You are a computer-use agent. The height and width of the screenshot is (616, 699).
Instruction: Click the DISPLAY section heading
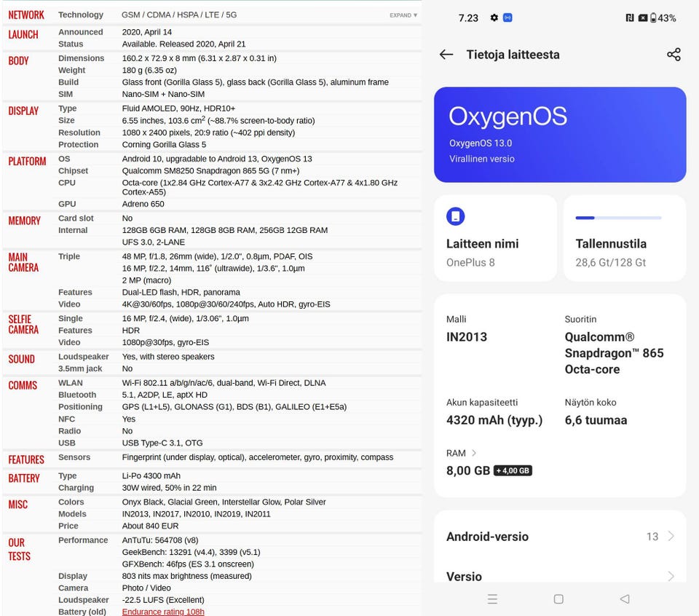pos(23,111)
